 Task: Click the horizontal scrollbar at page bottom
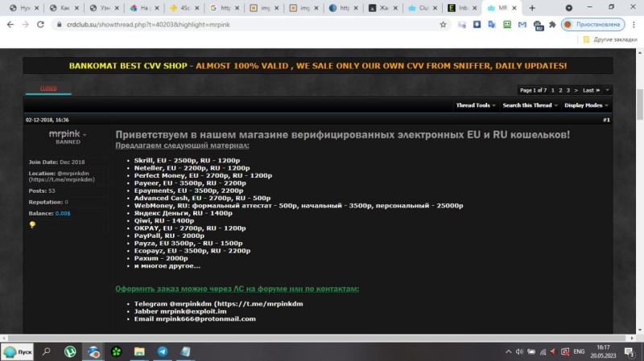click(x=318, y=338)
